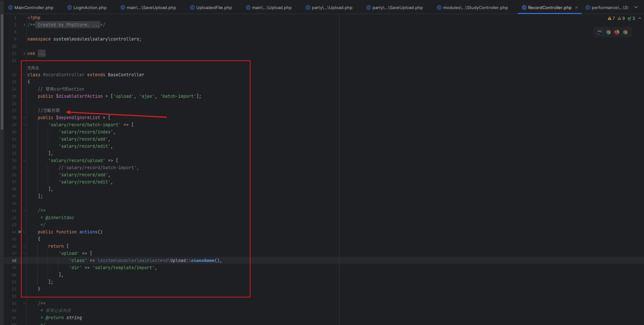
Task: Open file in Firefox browser icon
Action: 617,32
